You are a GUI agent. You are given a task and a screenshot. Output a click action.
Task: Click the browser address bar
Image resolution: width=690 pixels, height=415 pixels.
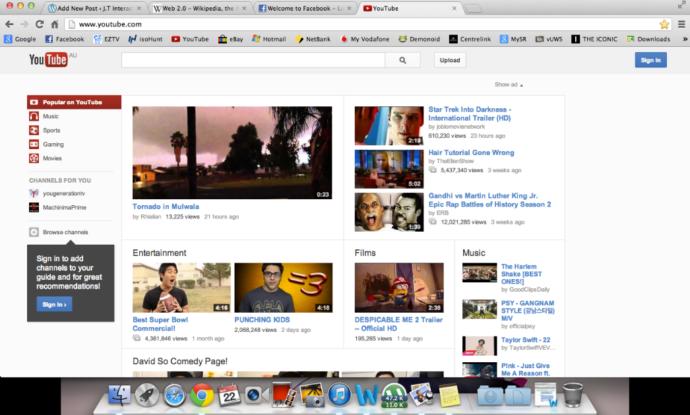pyautogui.click(x=361, y=24)
